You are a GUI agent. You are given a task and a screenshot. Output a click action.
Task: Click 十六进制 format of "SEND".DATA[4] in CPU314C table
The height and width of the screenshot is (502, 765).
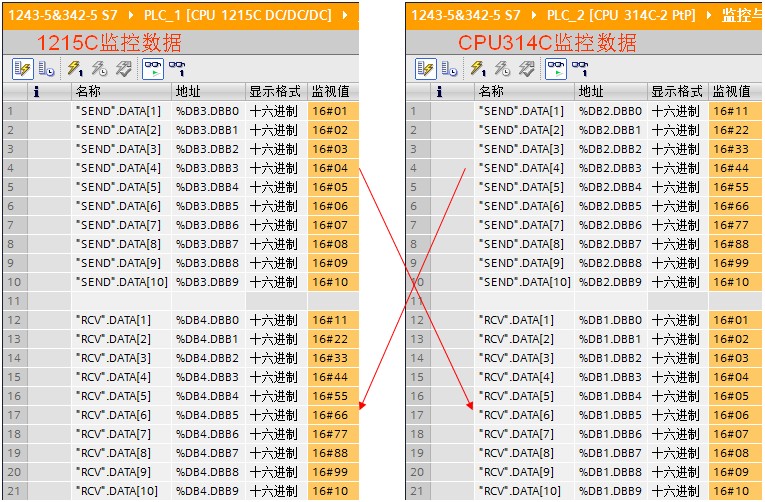pyautogui.click(x=678, y=168)
